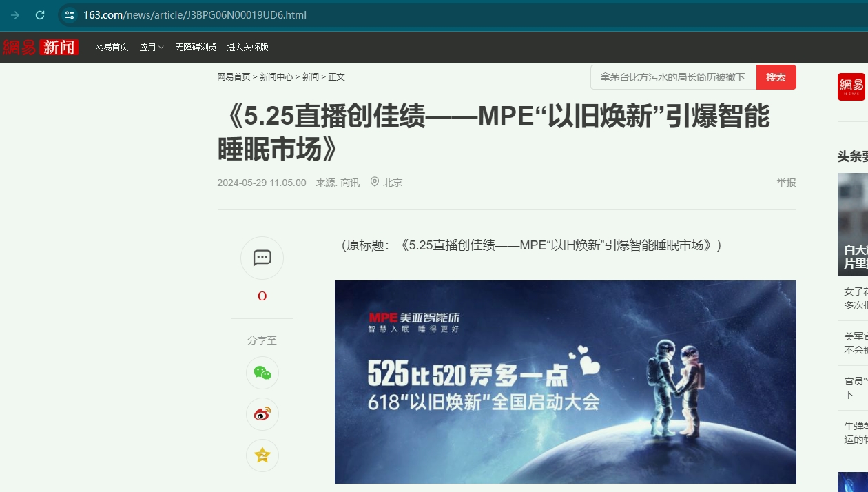Screen dimensions: 868x492
Task: Open 无障碍浏览 mode
Action: pos(196,47)
